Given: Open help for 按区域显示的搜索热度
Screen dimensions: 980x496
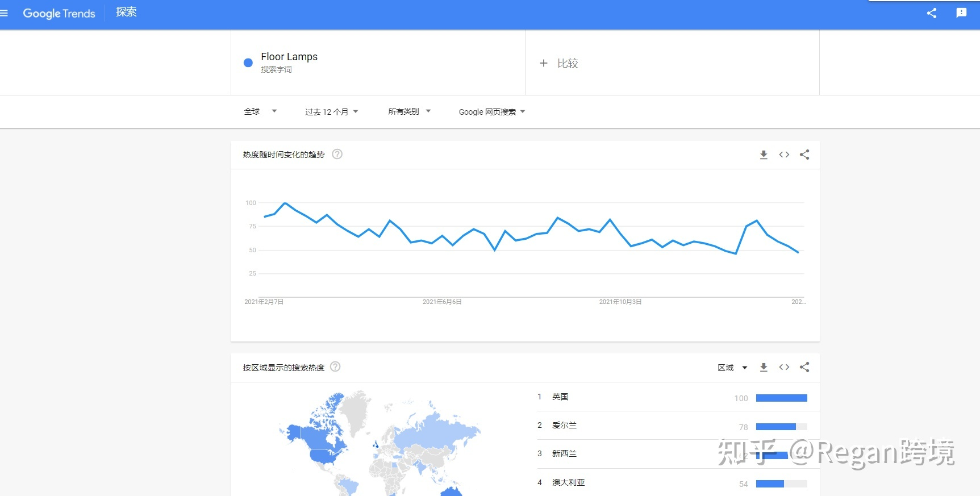Looking at the screenshot, I should pyautogui.click(x=335, y=367).
